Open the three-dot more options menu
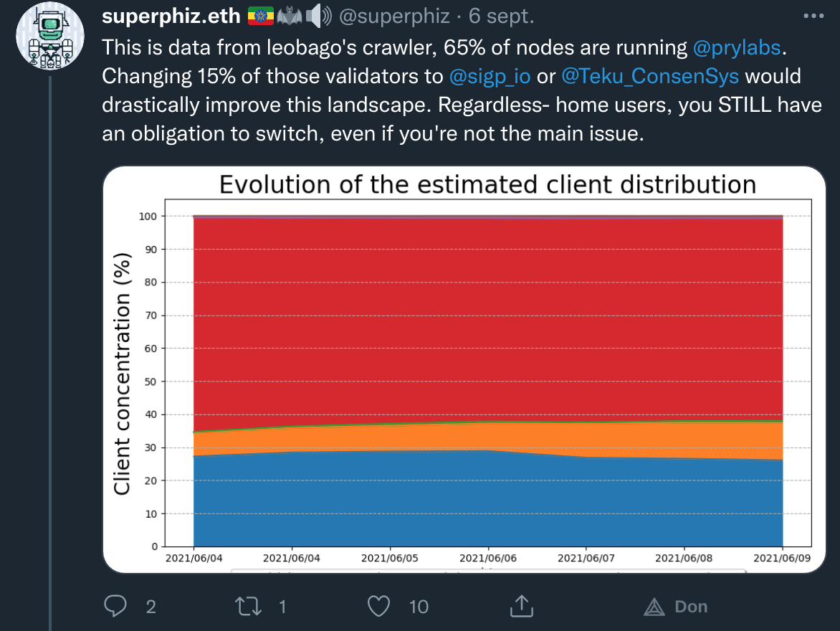The image size is (840, 631). point(814,16)
